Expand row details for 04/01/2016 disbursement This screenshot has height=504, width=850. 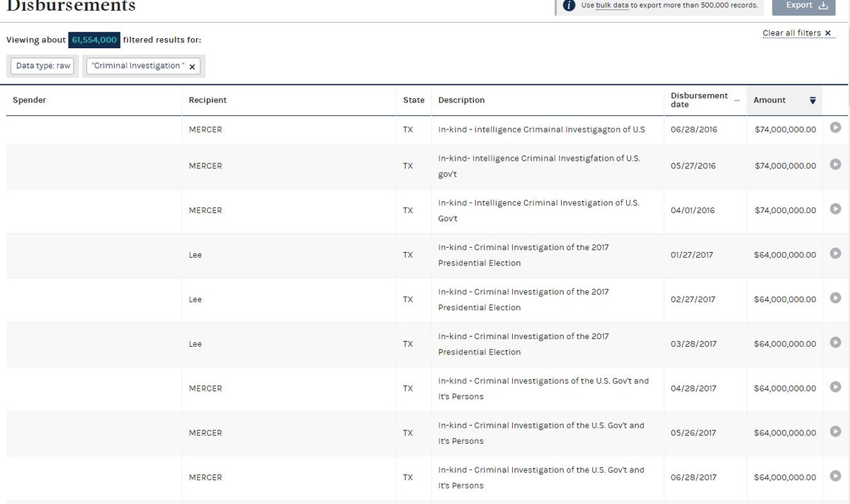[x=836, y=209]
